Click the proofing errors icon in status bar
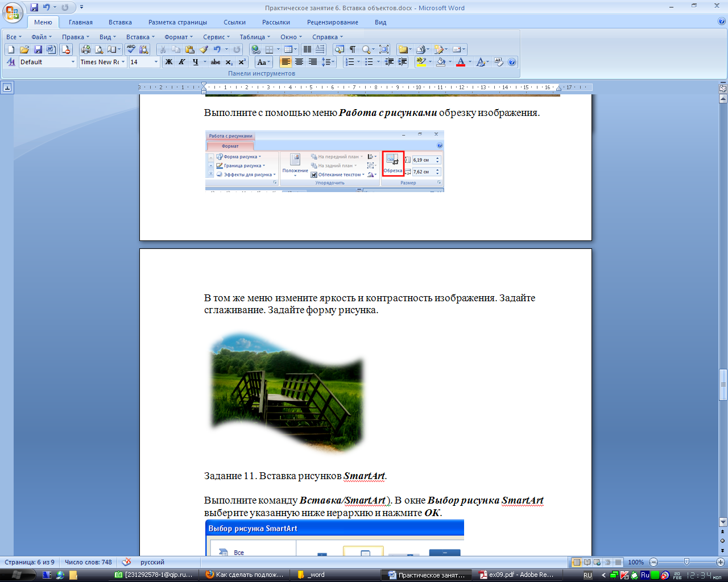Screen dimensions: 728x582 [126, 562]
